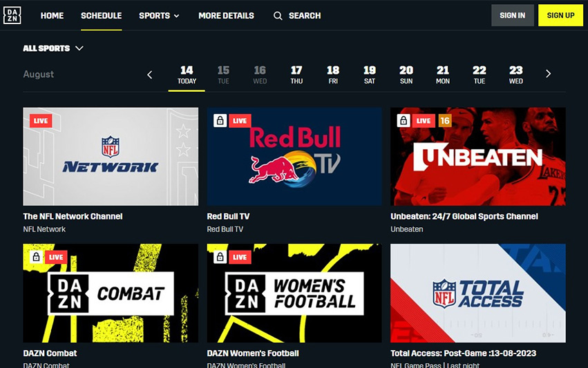Screen dimensions: 588x368
Task: Select 19 Sat date tab
Action: (x=370, y=75)
